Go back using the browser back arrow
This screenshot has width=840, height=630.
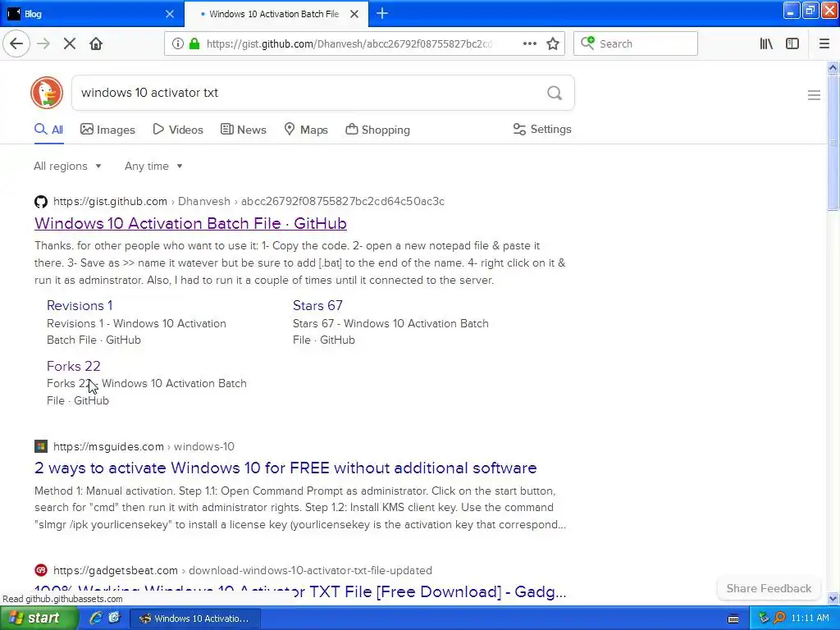(16, 44)
